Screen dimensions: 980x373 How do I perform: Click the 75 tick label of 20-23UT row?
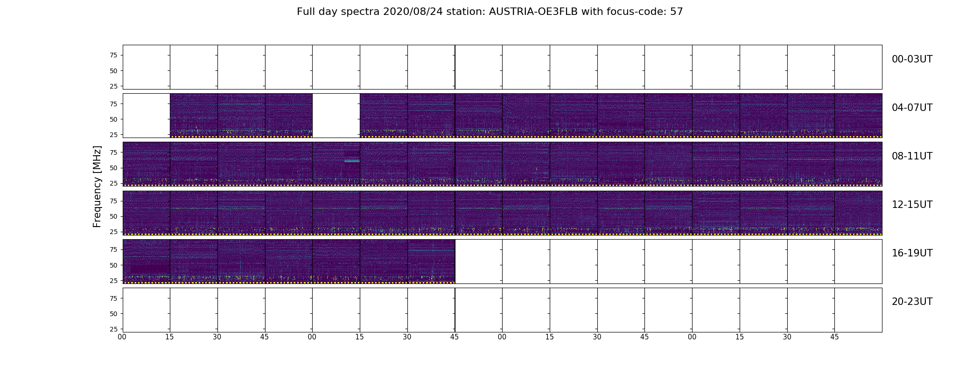pyautogui.click(x=113, y=298)
